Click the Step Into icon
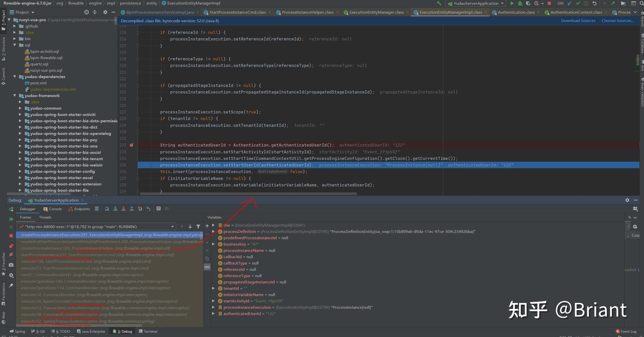644x337 pixels. pyautogui.click(x=115, y=209)
